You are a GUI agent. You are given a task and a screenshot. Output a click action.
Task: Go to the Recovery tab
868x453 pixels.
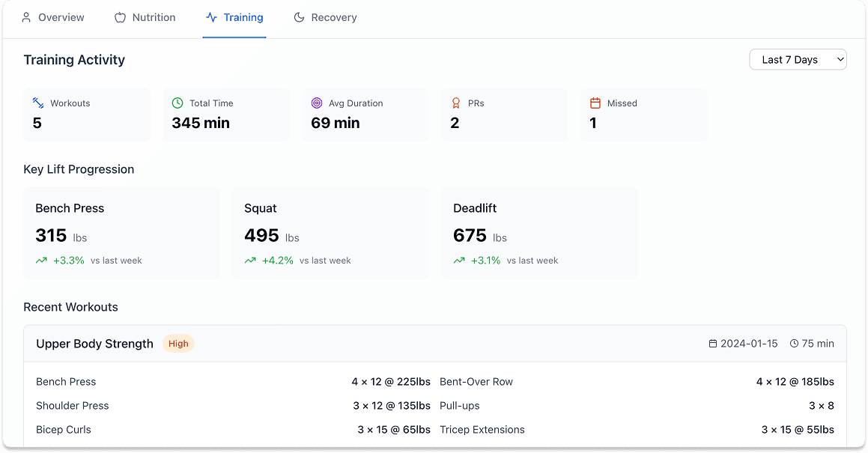click(x=325, y=17)
